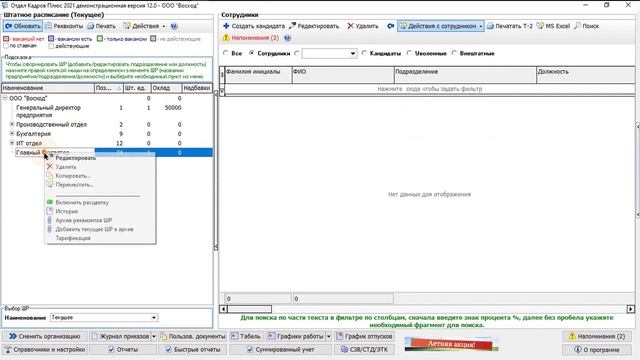Click Редактировать in employees toolbar
This screenshot has height=360, width=640.
tap(313, 26)
